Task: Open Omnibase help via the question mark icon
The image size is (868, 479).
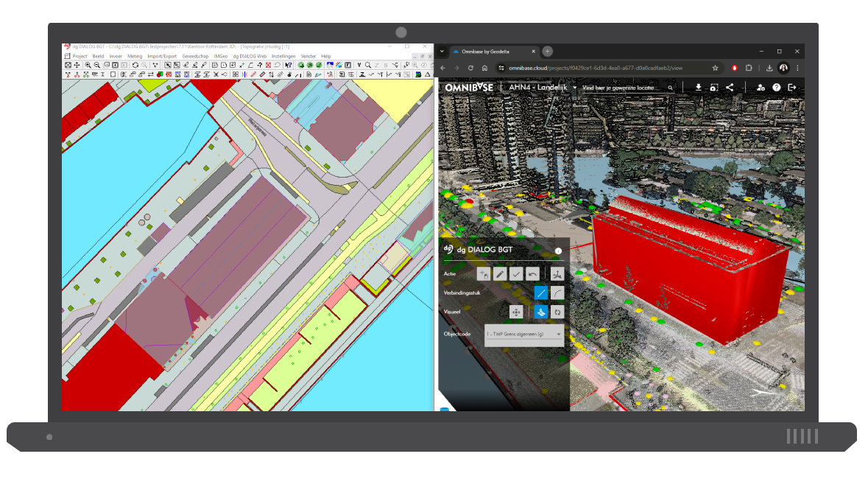Action: click(777, 87)
